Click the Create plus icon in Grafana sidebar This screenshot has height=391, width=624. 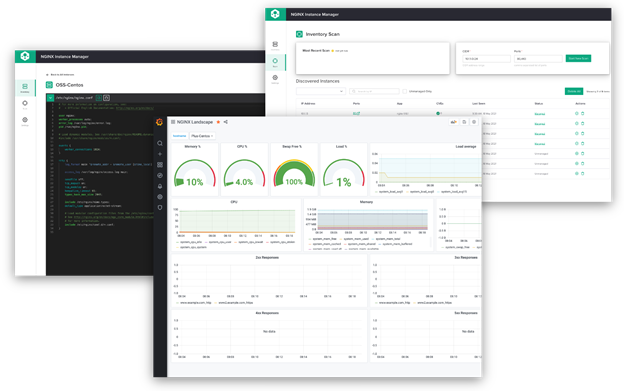(160, 154)
